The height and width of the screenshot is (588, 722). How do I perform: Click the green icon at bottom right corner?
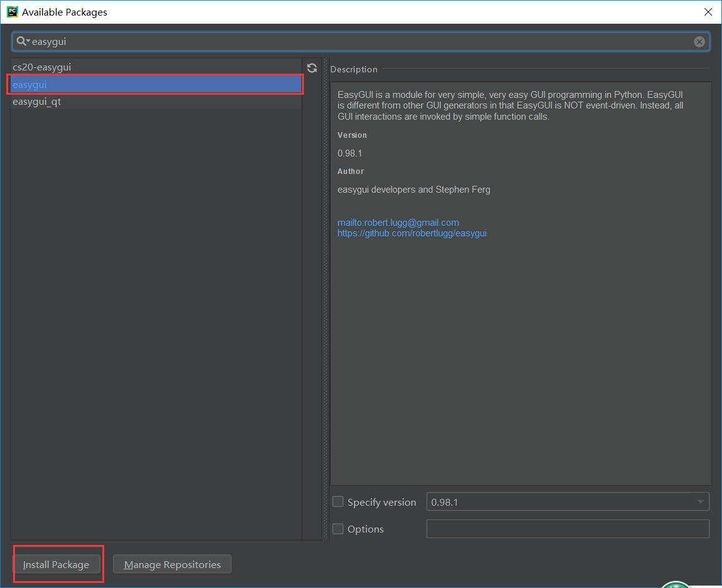[x=676, y=584]
